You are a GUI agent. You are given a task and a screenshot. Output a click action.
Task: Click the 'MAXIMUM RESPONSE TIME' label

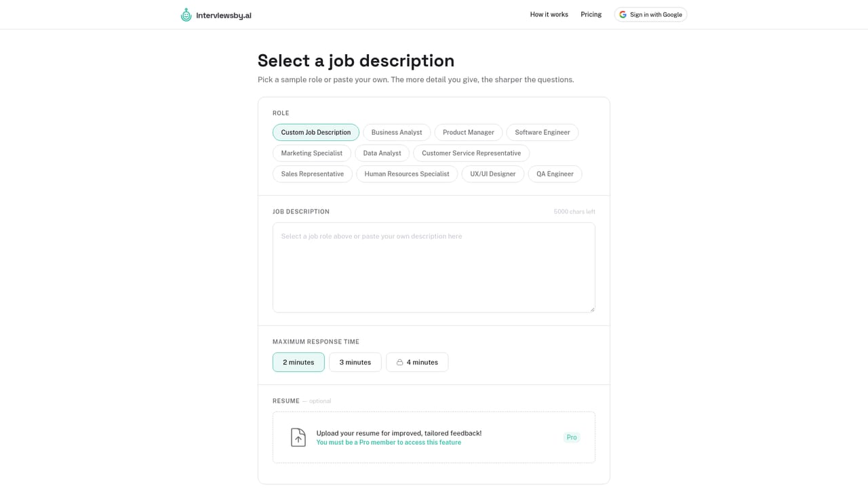pos(316,342)
